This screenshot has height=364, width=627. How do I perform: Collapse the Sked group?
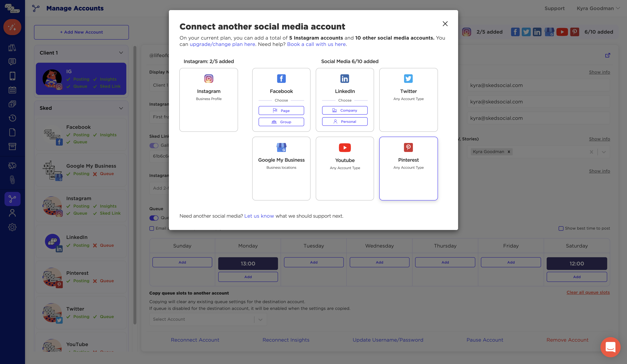[x=121, y=108]
